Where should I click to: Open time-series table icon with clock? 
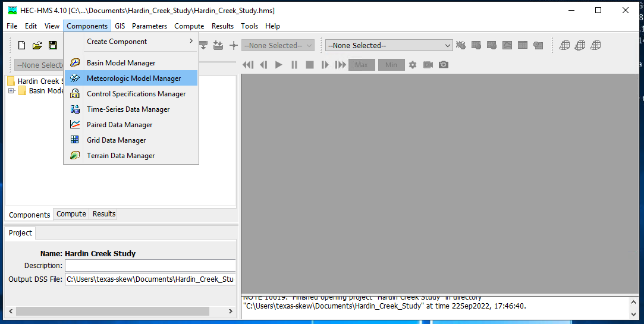[538, 45]
